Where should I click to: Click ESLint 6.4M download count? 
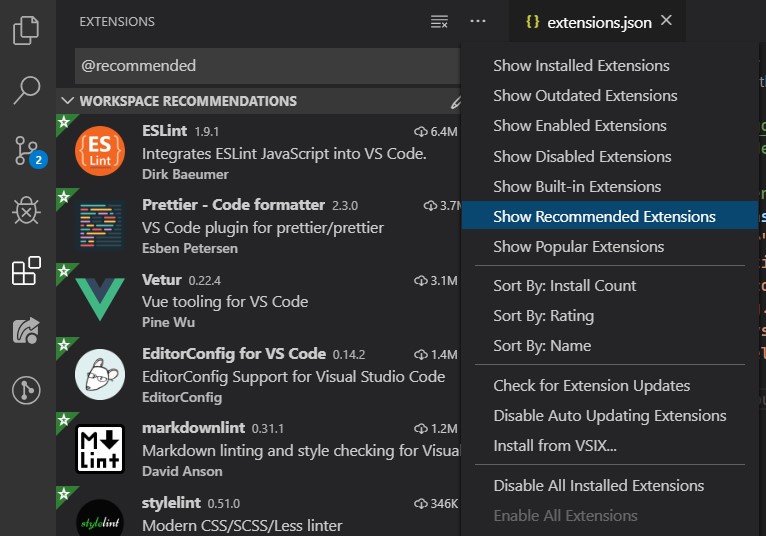[x=436, y=131]
